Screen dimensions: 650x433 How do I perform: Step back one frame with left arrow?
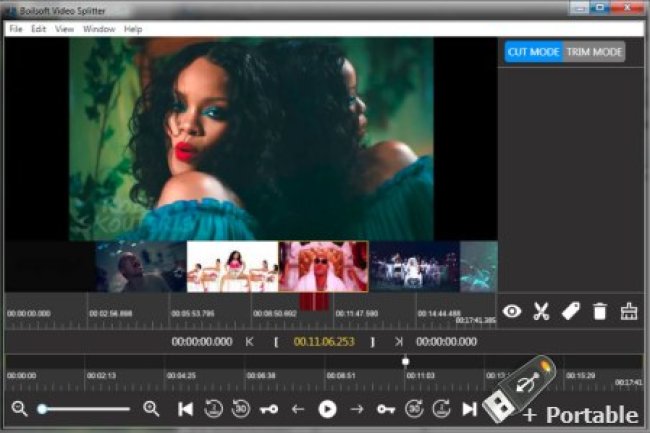click(298, 408)
